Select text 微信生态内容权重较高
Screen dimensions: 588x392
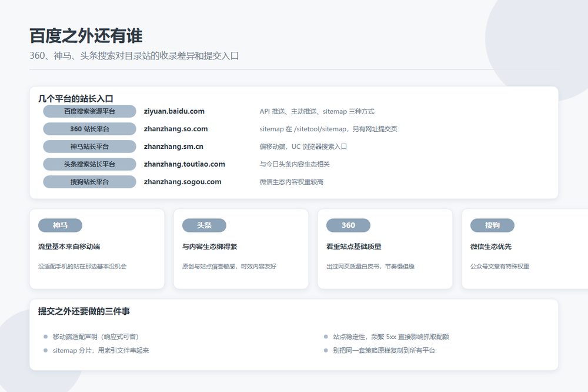[x=292, y=182]
